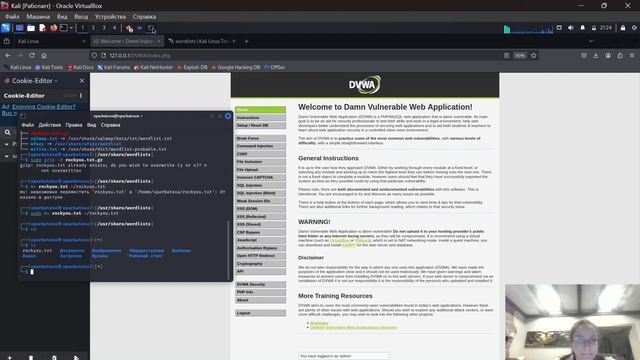Open the Kali Forums bookmark
The image size is (640, 360).
pos(114,67)
